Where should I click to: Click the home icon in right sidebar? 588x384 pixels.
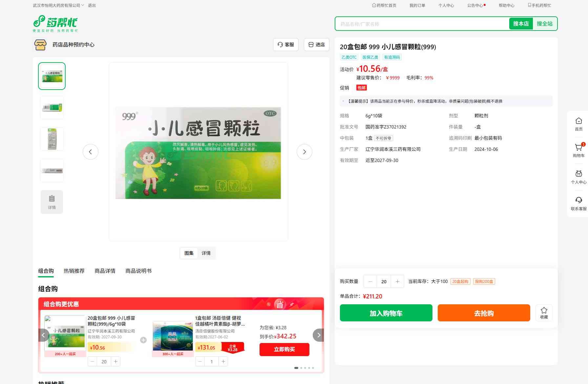(x=578, y=124)
